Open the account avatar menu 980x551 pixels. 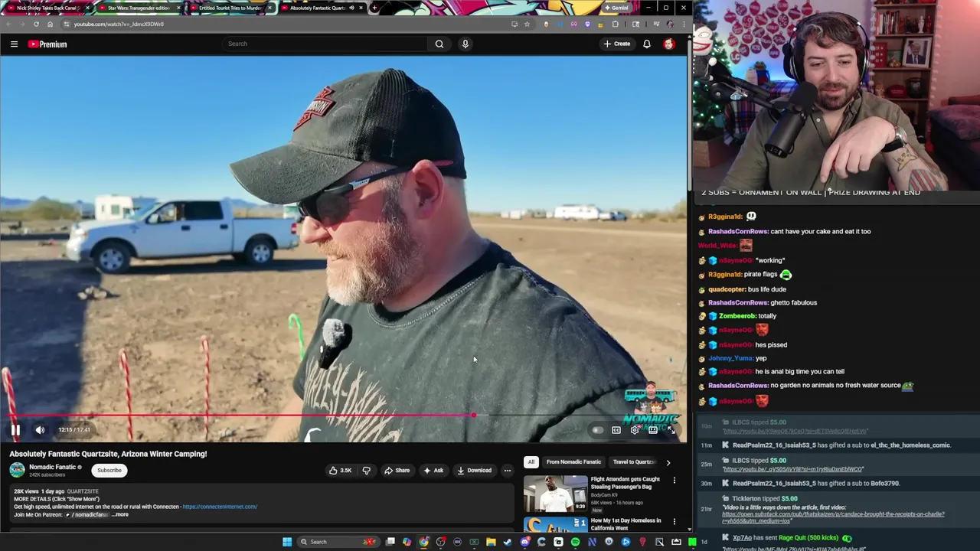coord(669,44)
